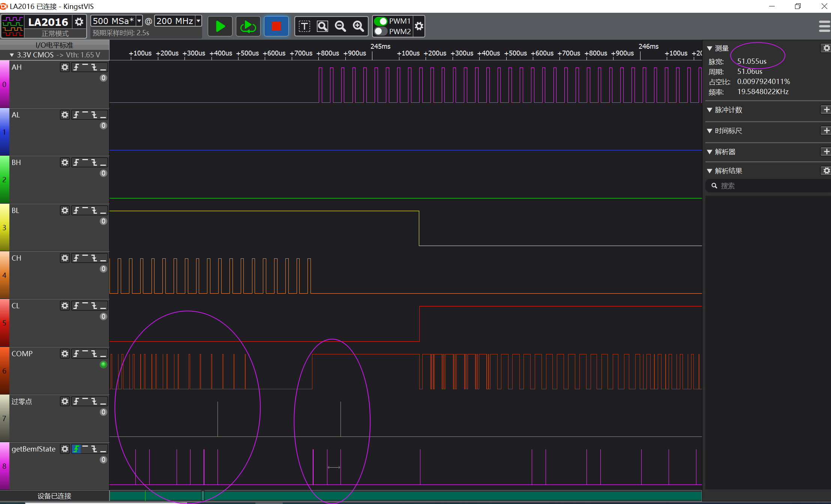This screenshot has width=831, height=504.
Task: Open the 200 MHz dropdown
Action: (198, 21)
